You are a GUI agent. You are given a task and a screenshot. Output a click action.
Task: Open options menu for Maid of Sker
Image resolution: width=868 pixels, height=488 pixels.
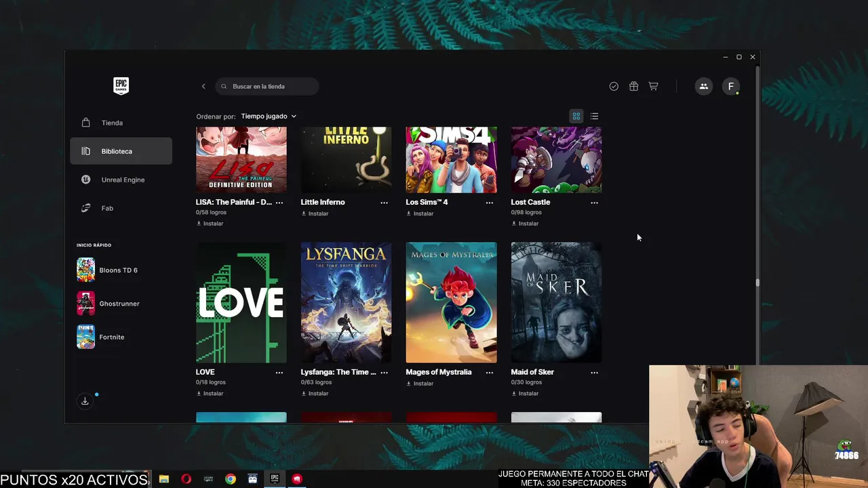(595, 373)
